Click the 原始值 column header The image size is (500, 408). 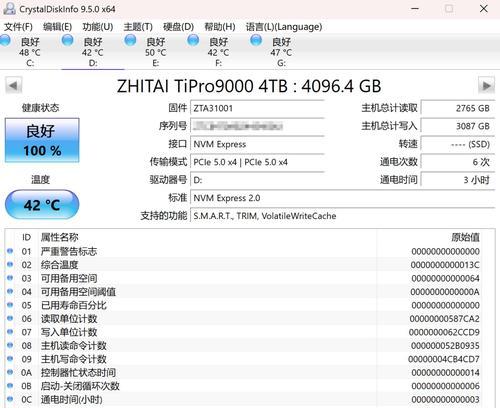point(466,237)
